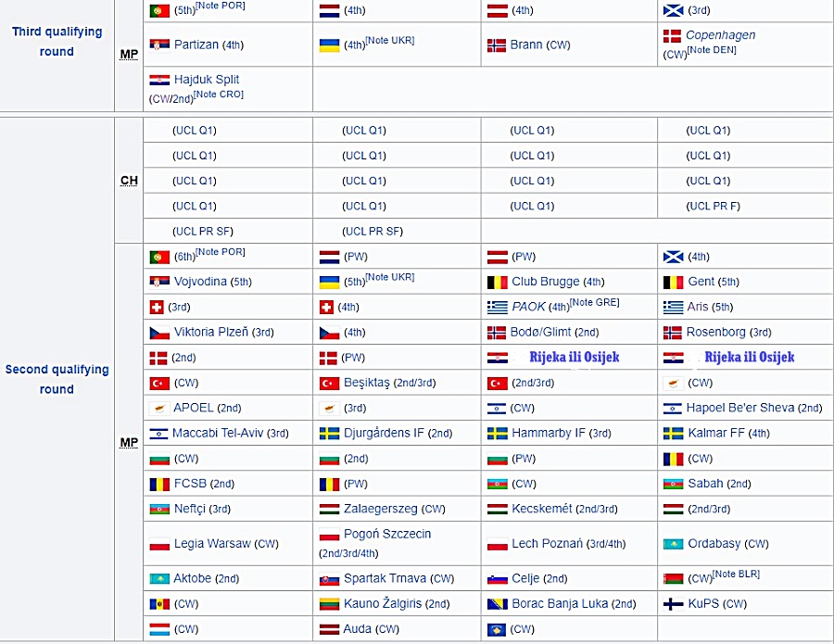
Task: Follow the Note CRO reference link
Action: 219,95
